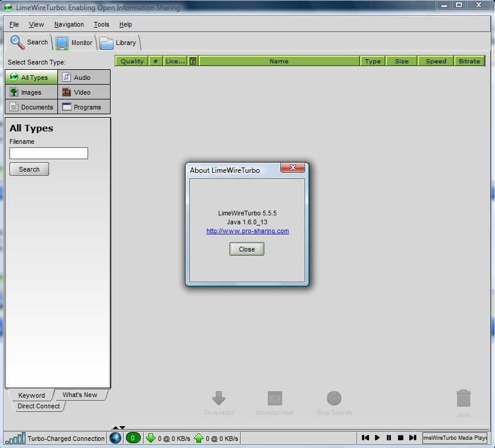Close the About LimeWireTurbo dialog with X
Screen dimensions: 495x448
[293, 167]
